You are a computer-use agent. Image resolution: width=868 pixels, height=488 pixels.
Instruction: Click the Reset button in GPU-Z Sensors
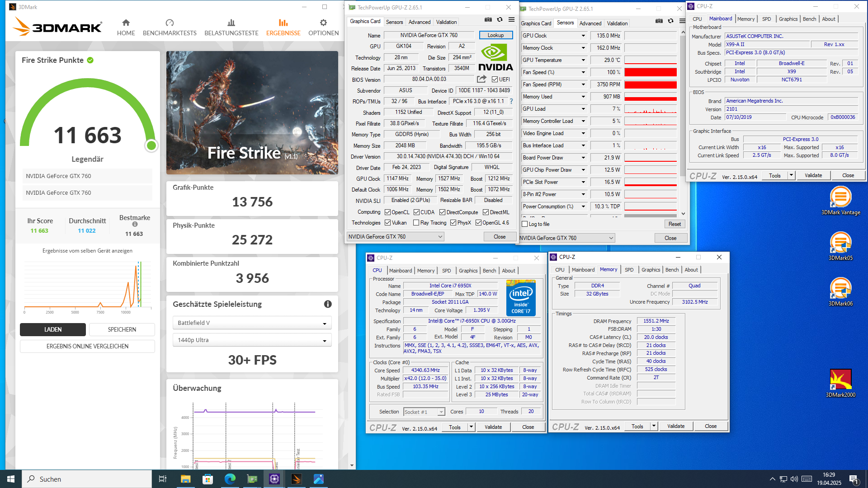[x=675, y=224]
